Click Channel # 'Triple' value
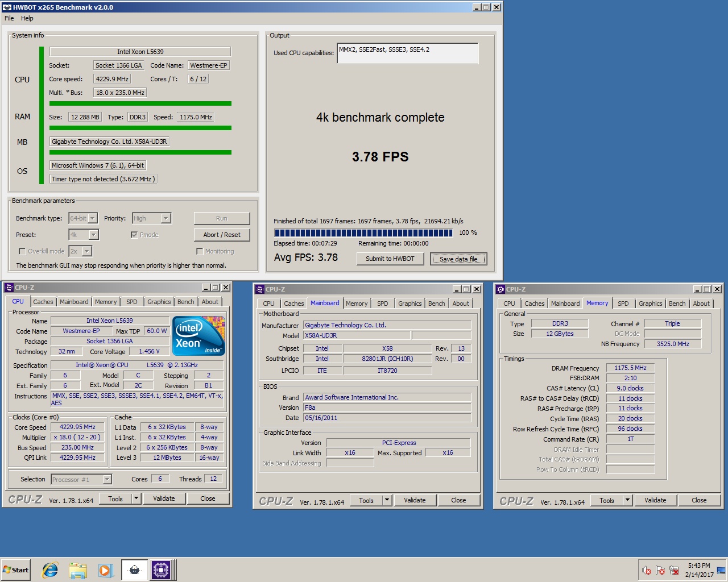 pos(673,323)
